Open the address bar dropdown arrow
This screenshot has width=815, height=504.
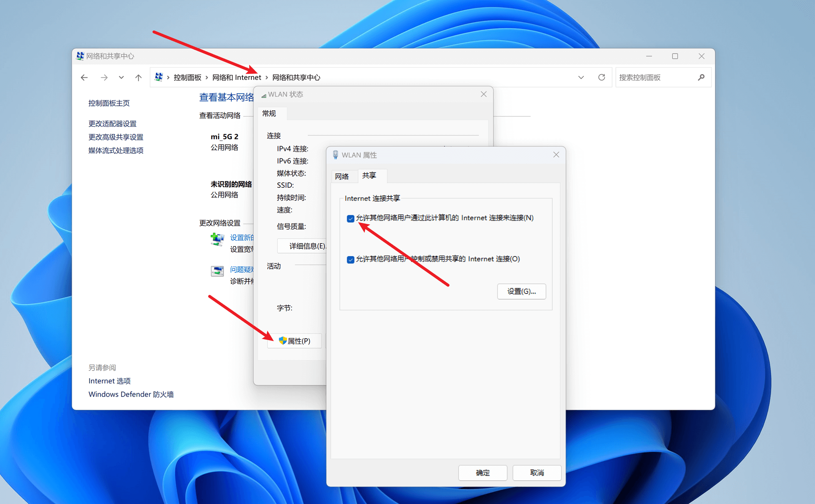581,77
